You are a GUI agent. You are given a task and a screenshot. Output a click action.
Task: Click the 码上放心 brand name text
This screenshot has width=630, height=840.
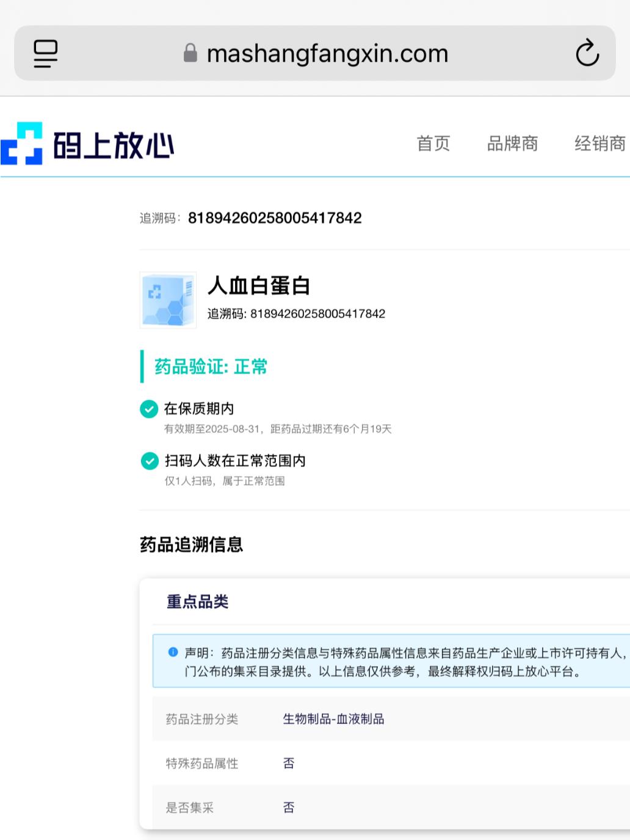point(114,145)
